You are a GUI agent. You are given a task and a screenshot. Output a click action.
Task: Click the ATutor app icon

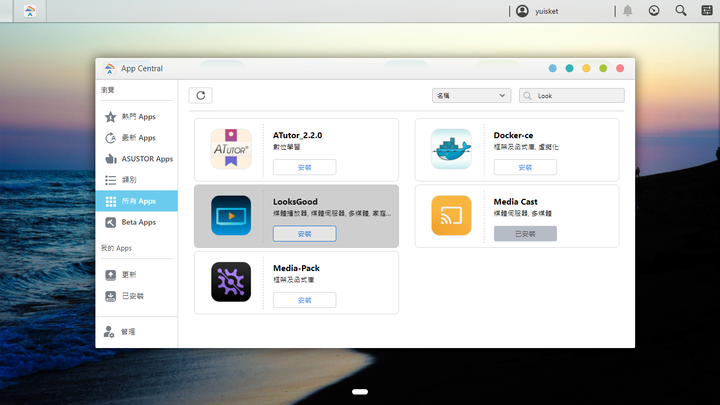pos(231,149)
